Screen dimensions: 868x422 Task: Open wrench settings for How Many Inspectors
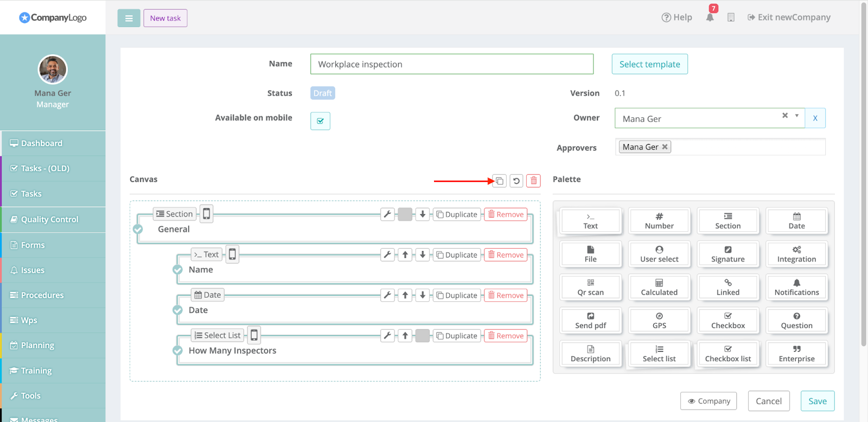(x=387, y=336)
